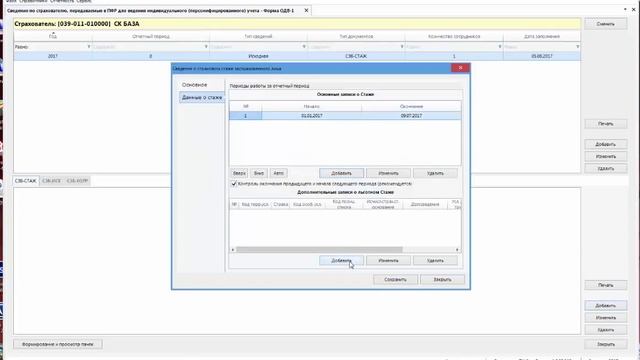Open the filter dropdown under Количество сотрудников column
The width and height of the screenshot is (640, 360).
(500, 47)
